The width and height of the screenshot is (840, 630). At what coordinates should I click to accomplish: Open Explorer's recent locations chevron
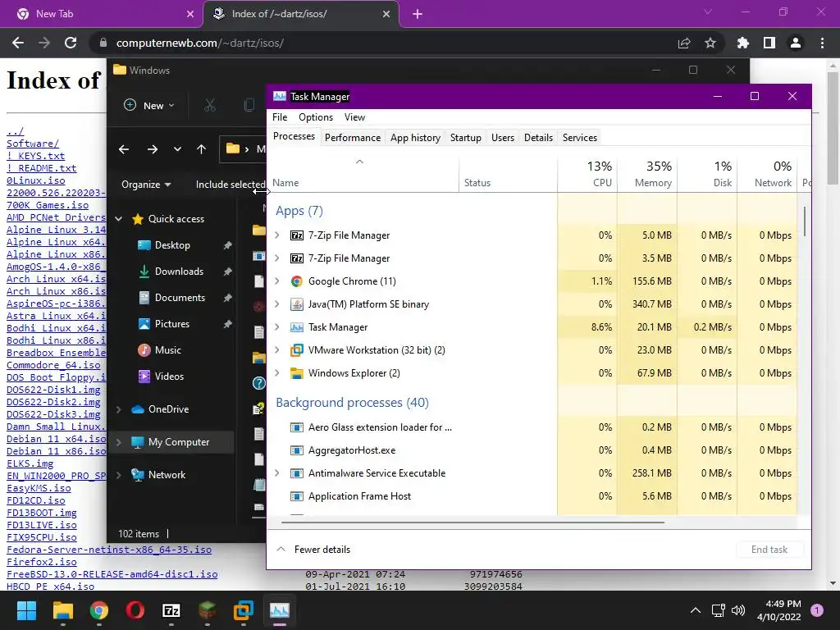177,149
